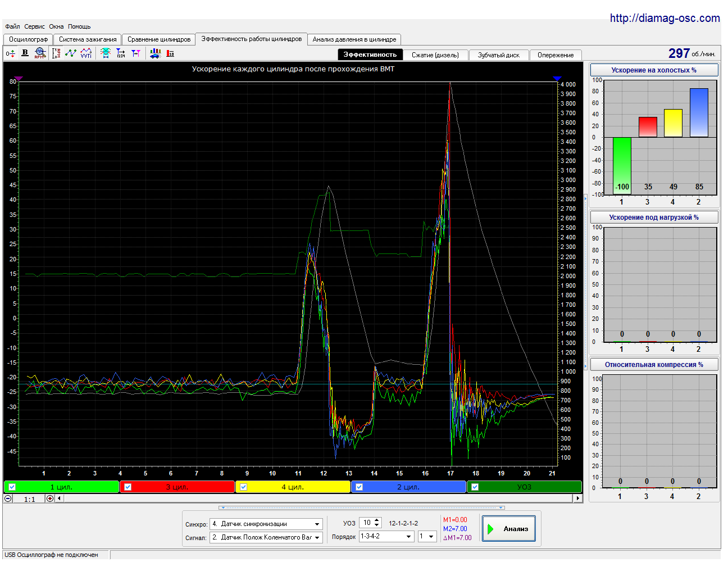Toggle the 3 цил. checkbox
This screenshot has width=728, height=562.
point(128,487)
